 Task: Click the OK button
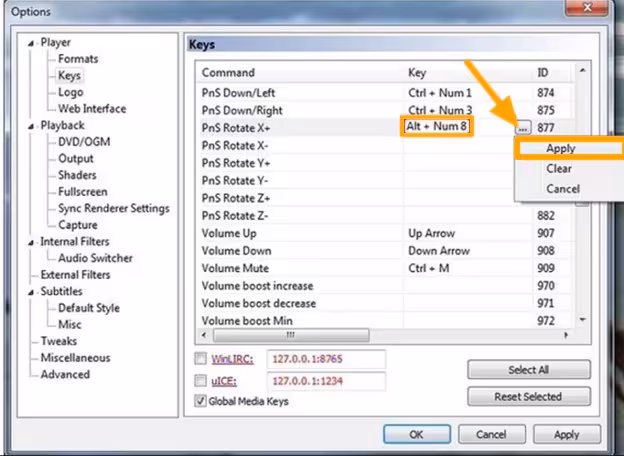[417, 434]
